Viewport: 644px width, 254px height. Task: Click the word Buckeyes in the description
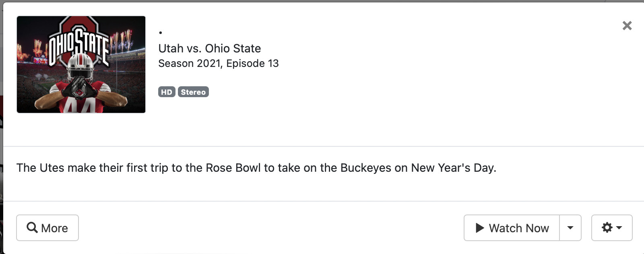(365, 168)
